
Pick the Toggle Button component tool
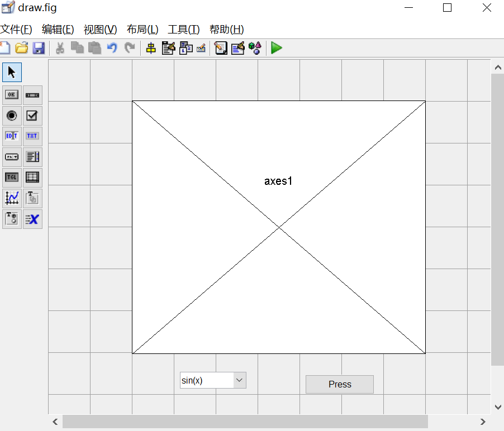12,178
